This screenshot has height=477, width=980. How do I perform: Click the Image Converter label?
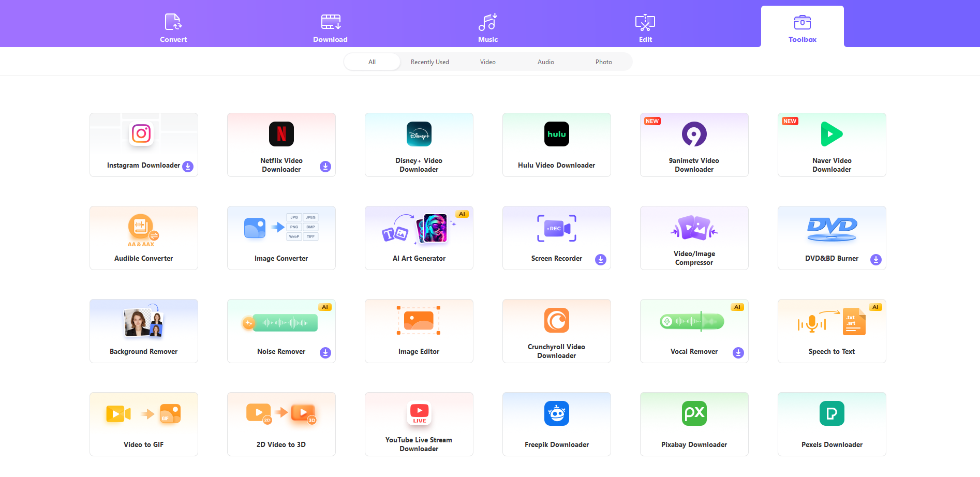(x=281, y=259)
